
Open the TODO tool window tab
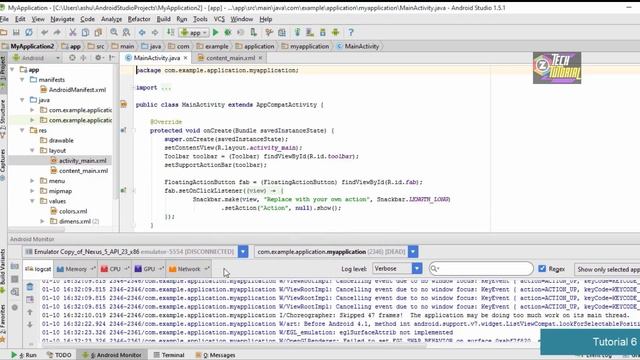pyautogui.click(x=59, y=355)
